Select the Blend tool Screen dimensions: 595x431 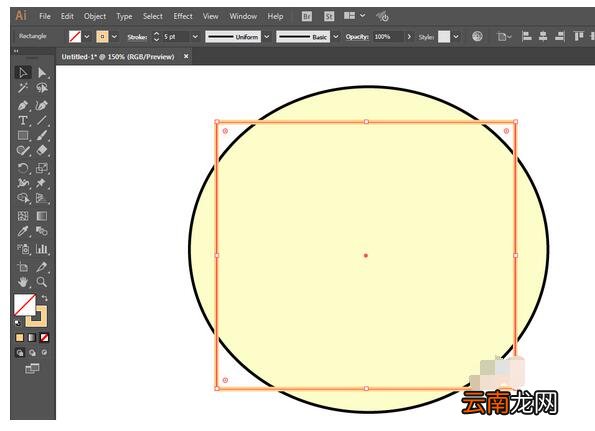(x=42, y=231)
